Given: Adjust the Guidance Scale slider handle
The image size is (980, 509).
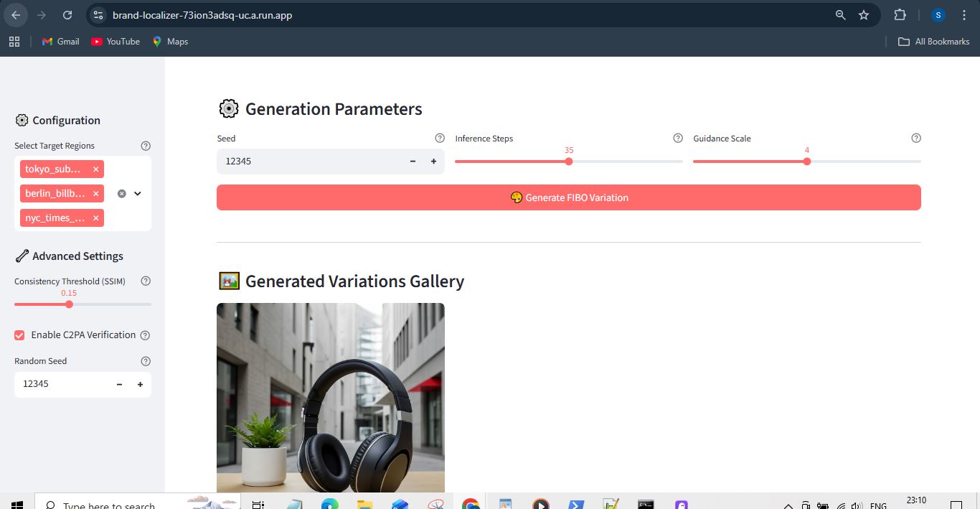Looking at the screenshot, I should 807,162.
